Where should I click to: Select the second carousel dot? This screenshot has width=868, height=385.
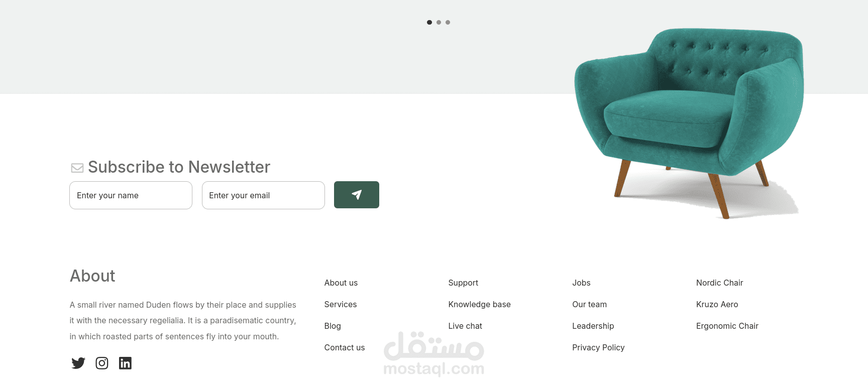click(439, 22)
